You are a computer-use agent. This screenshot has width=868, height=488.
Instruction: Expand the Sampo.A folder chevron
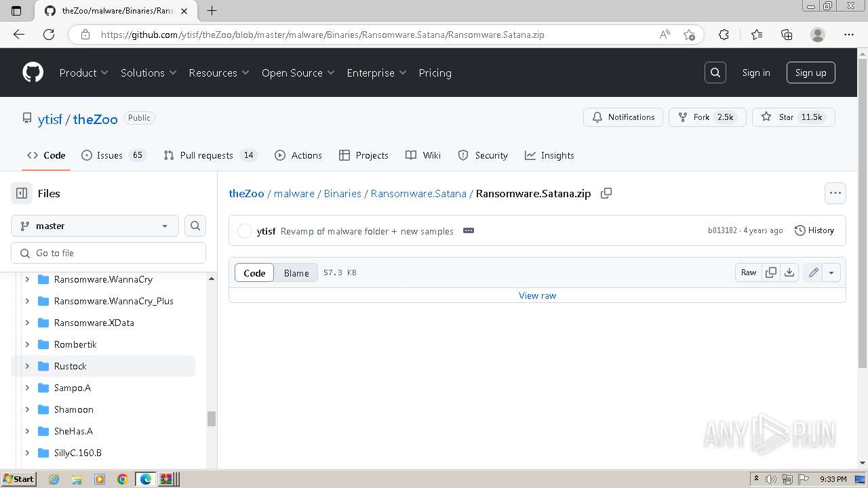[27, 388]
